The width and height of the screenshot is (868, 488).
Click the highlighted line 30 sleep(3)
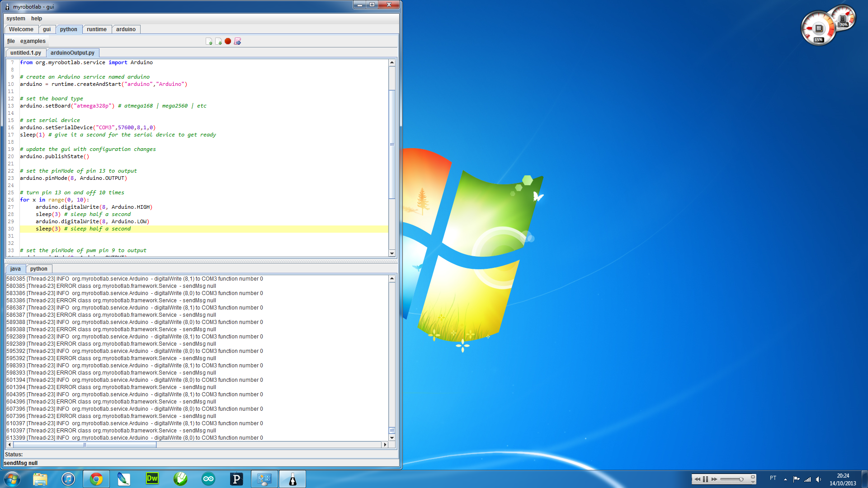[x=203, y=229]
